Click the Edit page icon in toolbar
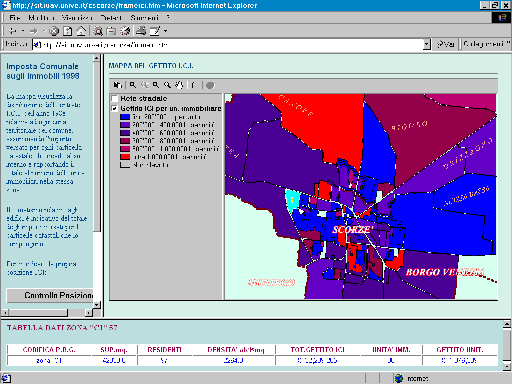This screenshot has height=384, width=512. pyautogui.click(x=155, y=31)
